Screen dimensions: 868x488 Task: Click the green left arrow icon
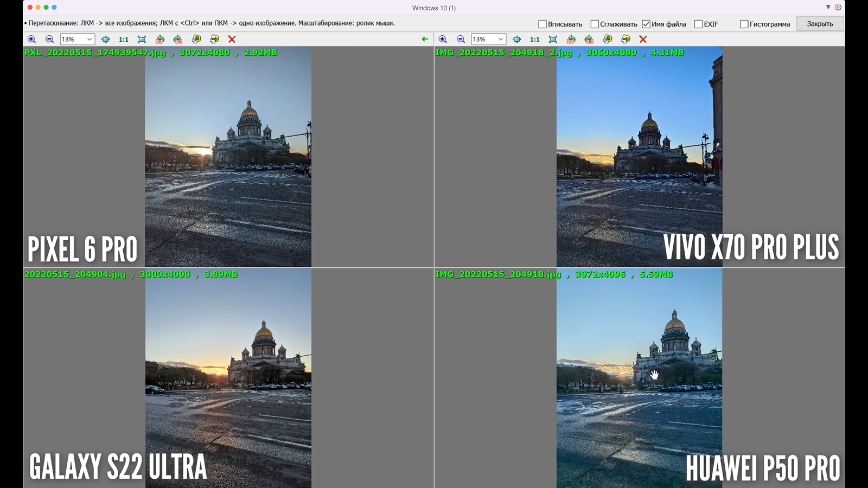coord(425,39)
